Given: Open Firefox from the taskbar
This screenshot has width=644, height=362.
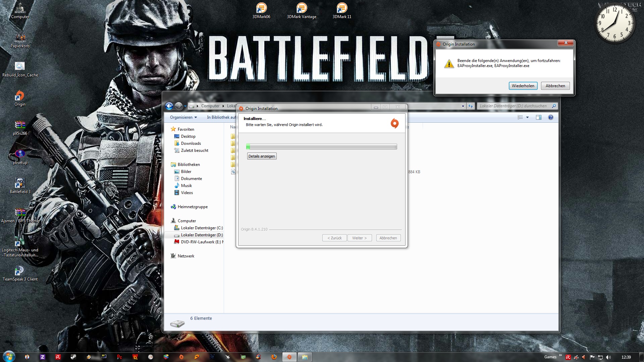Looking at the screenshot, I should [x=274, y=357].
